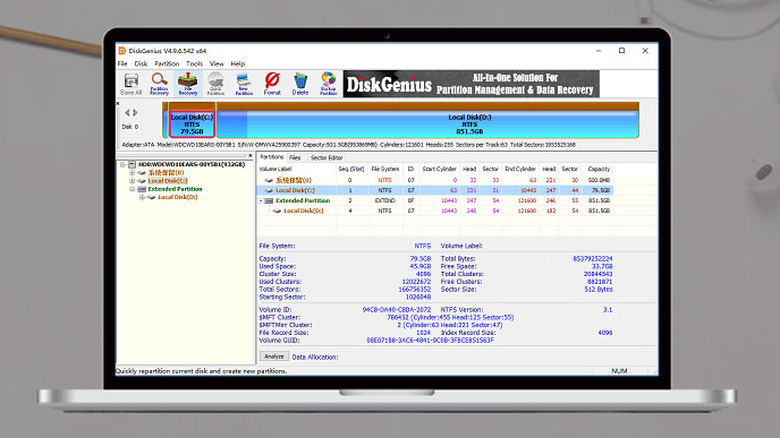Click the Format toolbar icon

pos(272,84)
